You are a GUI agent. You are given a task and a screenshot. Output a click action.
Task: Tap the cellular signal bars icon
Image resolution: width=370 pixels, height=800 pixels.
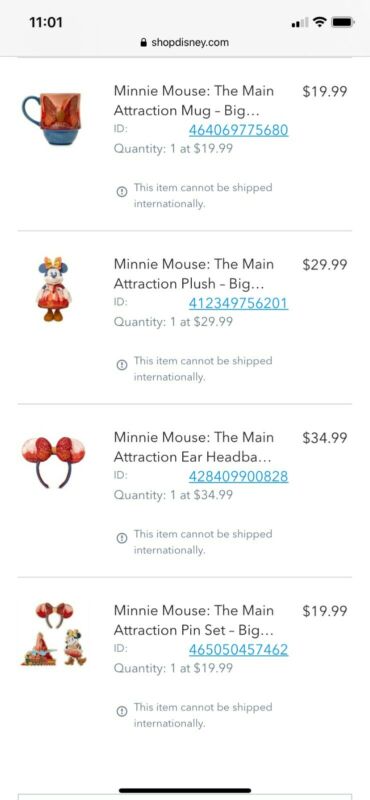300,22
